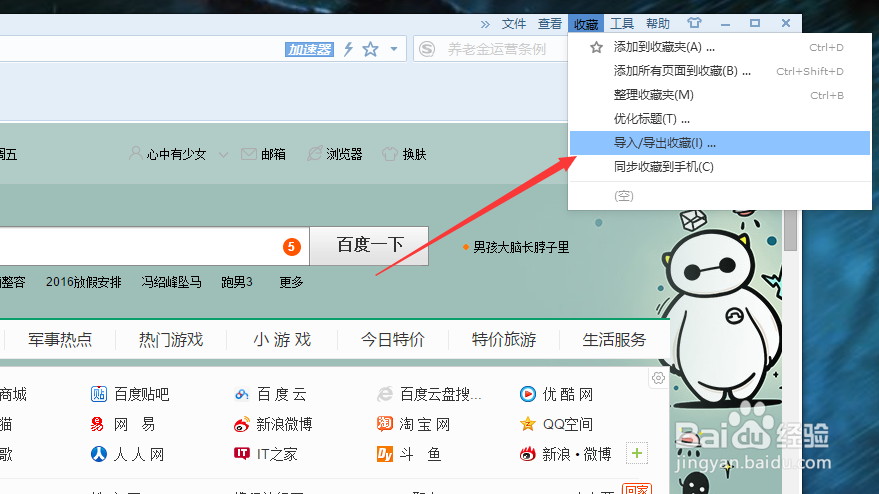Open the dropdown arrow next to star icon
879x494 pixels.
coord(394,49)
